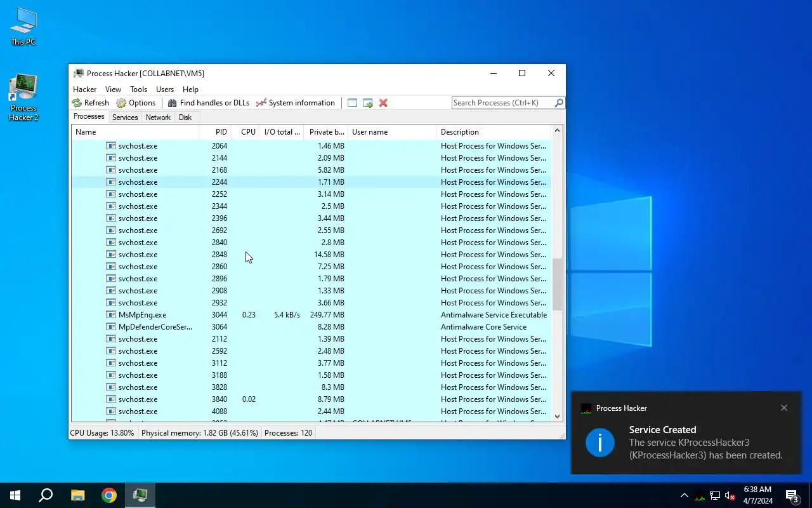Click Physical memory status bar entry
Screen dimensions: 812x508
[x=200, y=433]
